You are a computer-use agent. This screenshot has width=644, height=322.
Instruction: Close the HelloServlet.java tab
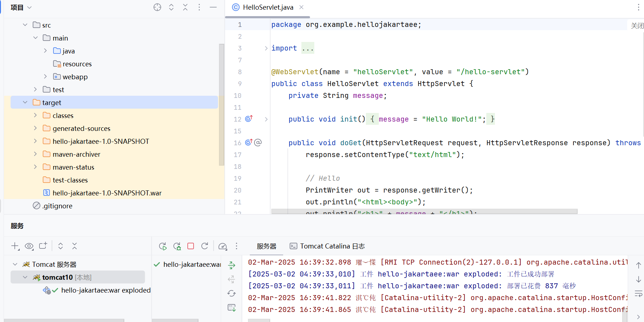(x=301, y=7)
